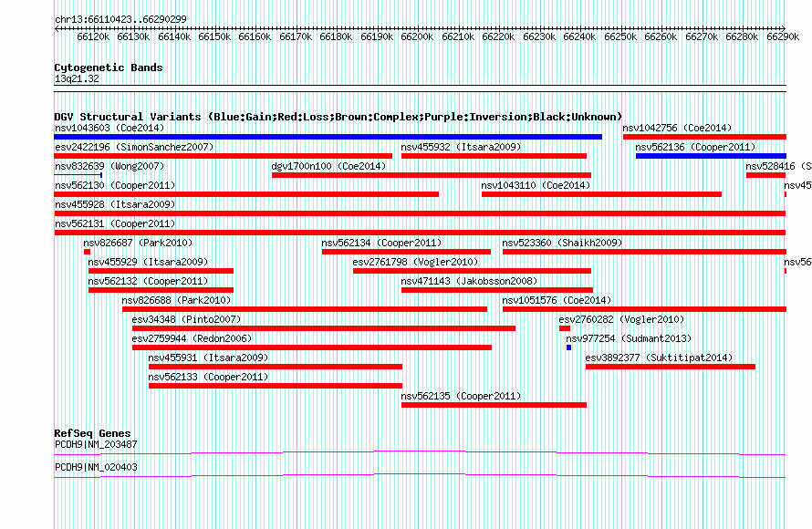This screenshot has width=812, height=529.
Task: Open dgv1700n100 (Coe2014) variant label
Action: pos(328,166)
